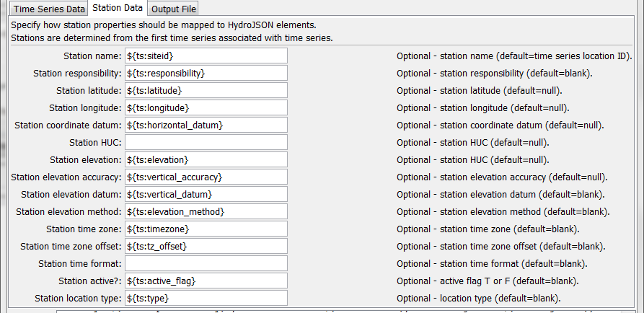This screenshot has height=313, width=644.
Task: Click the blank Station time format field
Action: [x=206, y=263]
